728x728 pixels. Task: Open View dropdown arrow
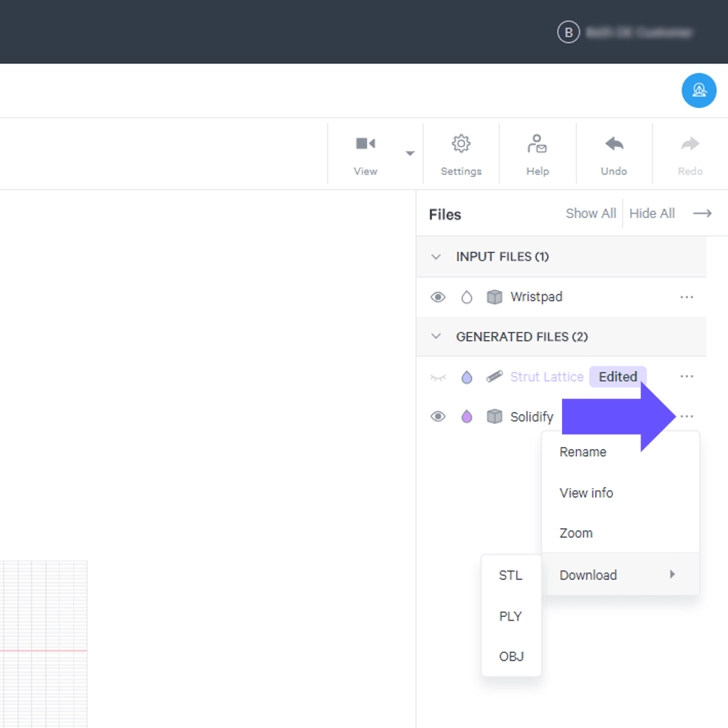click(410, 153)
